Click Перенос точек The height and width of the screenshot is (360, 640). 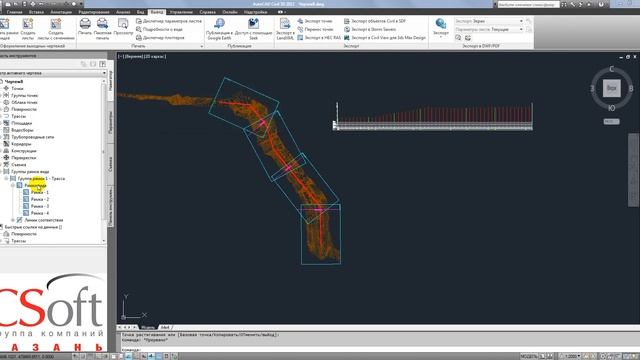tap(315, 29)
